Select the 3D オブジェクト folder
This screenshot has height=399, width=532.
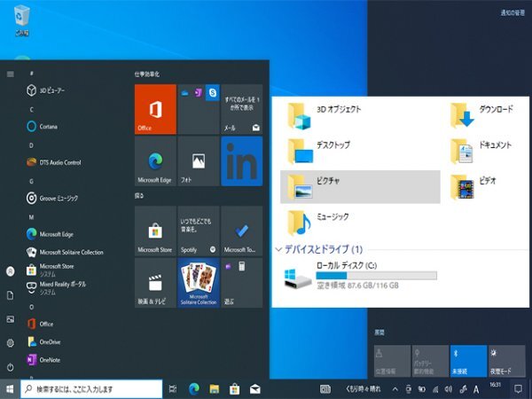click(x=324, y=116)
